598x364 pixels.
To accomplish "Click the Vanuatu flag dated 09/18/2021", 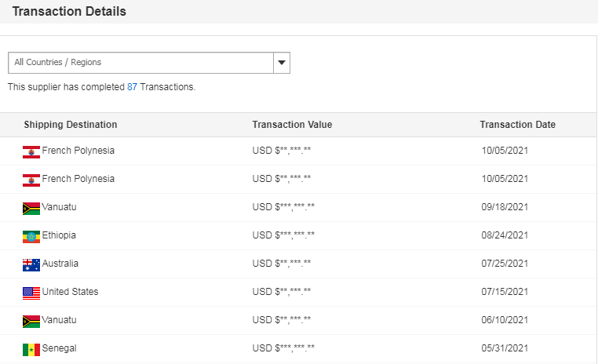I will point(31,208).
